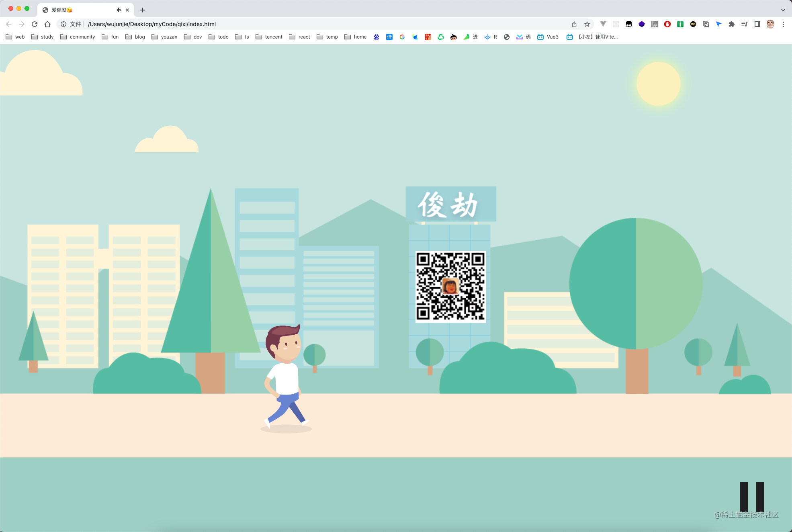Open the dev bookmarks folder
This screenshot has width=792, height=532.
click(193, 37)
